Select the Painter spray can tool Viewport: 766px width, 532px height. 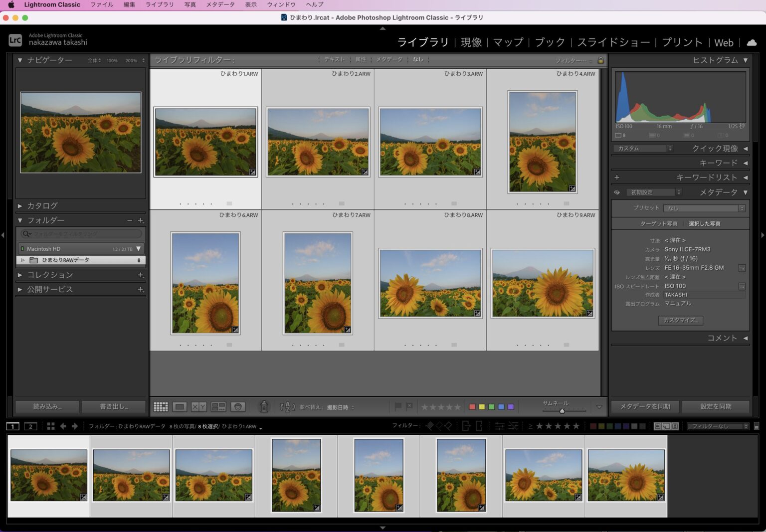click(x=264, y=407)
